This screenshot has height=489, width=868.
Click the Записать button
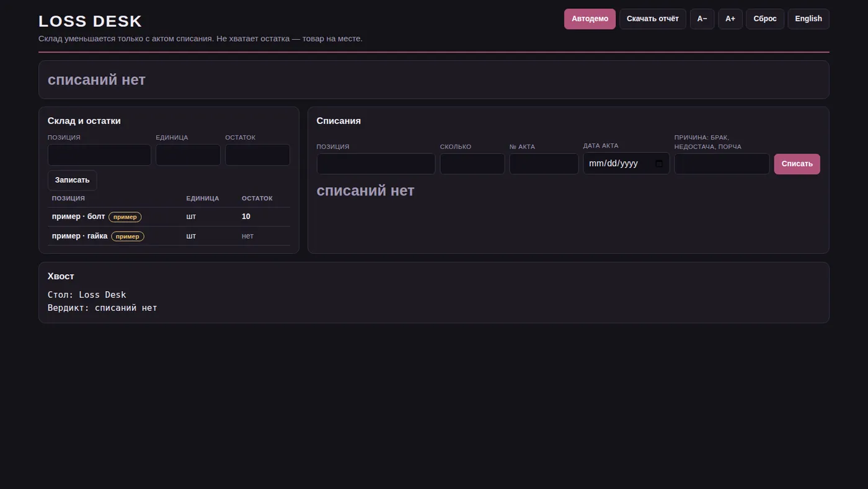[x=72, y=180]
